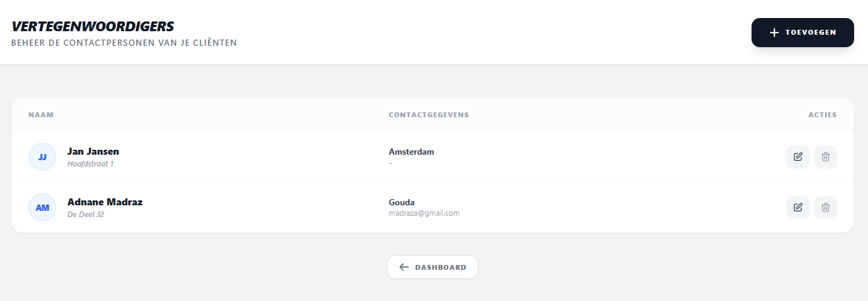Screen dimensions: 868x301
Task: Click the madraza@gmail.com email address
Action: click(424, 214)
